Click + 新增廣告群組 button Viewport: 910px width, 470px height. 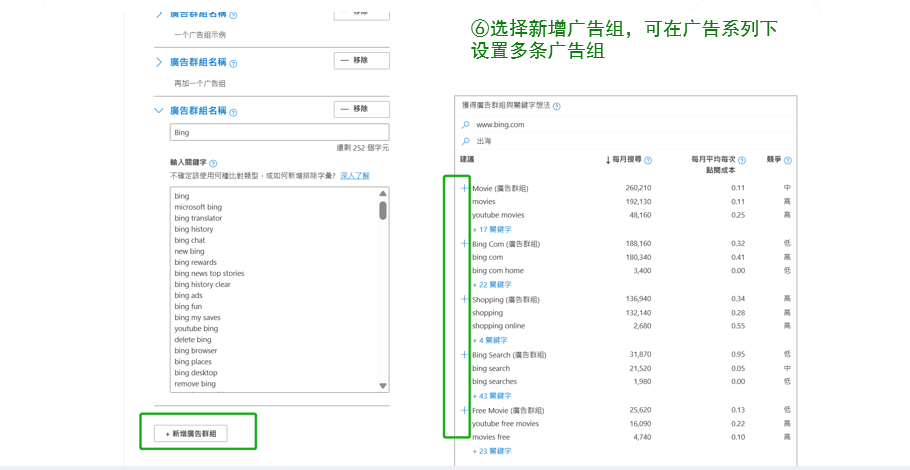coord(191,433)
